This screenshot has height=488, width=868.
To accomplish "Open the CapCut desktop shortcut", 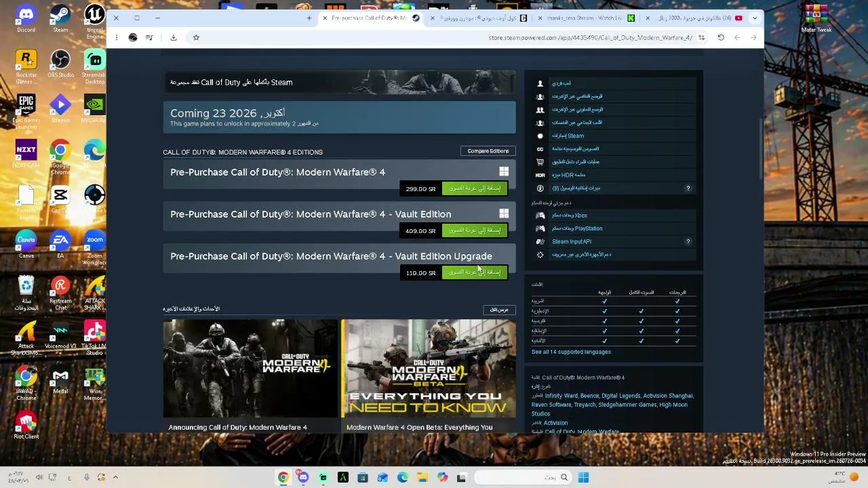I will click(60, 199).
